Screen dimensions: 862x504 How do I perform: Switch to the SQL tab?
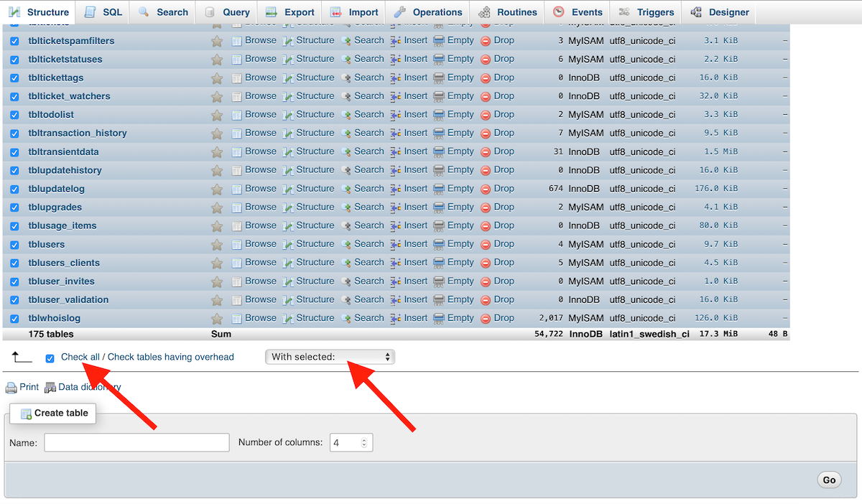tap(103, 12)
